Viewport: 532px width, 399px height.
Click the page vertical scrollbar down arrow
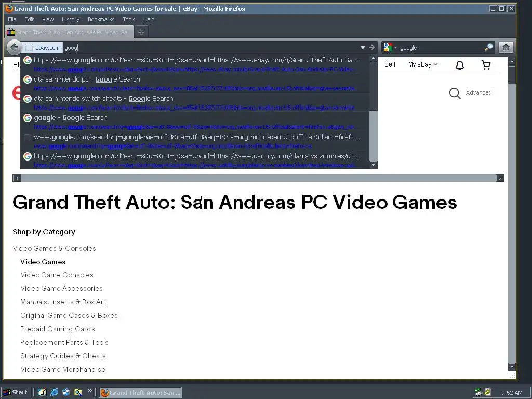click(x=512, y=367)
